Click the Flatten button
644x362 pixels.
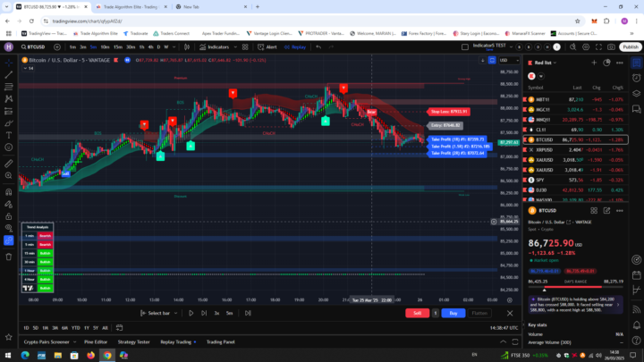(479, 313)
